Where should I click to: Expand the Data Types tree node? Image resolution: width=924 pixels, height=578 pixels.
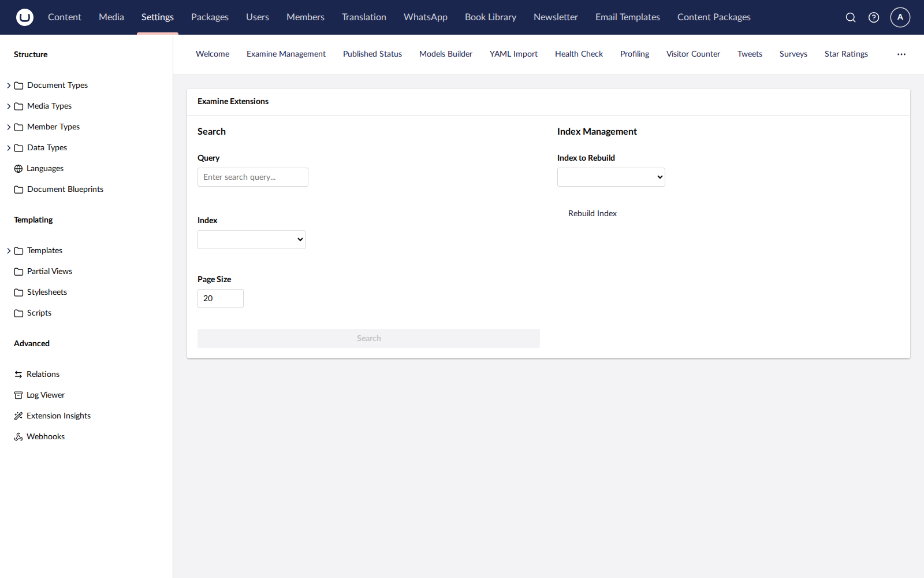tap(9, 148)
